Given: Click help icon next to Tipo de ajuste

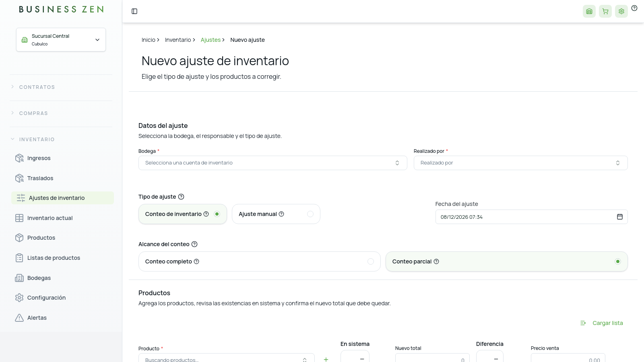Looking at the screenshot, I should (181, 197).
